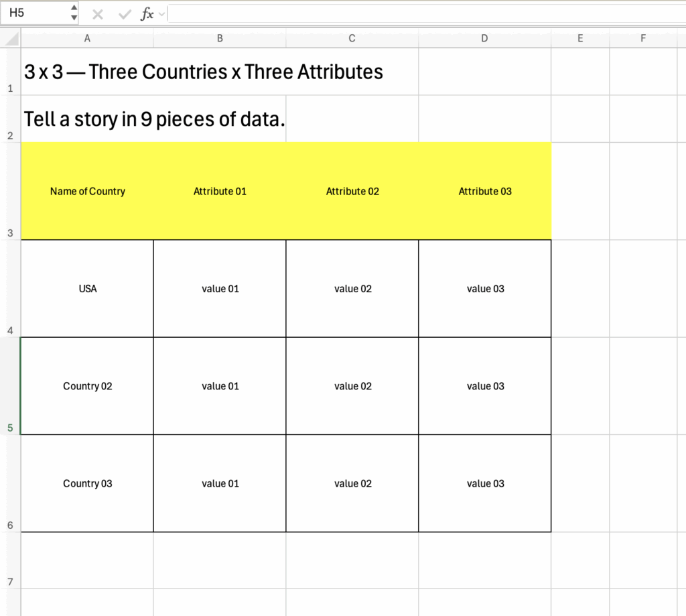Screen dimensions: 686x616
Task: Open the dropdown chevron beside fx
Action: (x=161, y=14)
